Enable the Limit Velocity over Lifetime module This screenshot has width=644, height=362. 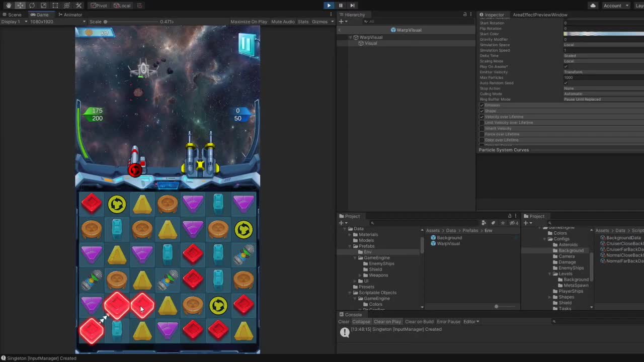point(481,122)
